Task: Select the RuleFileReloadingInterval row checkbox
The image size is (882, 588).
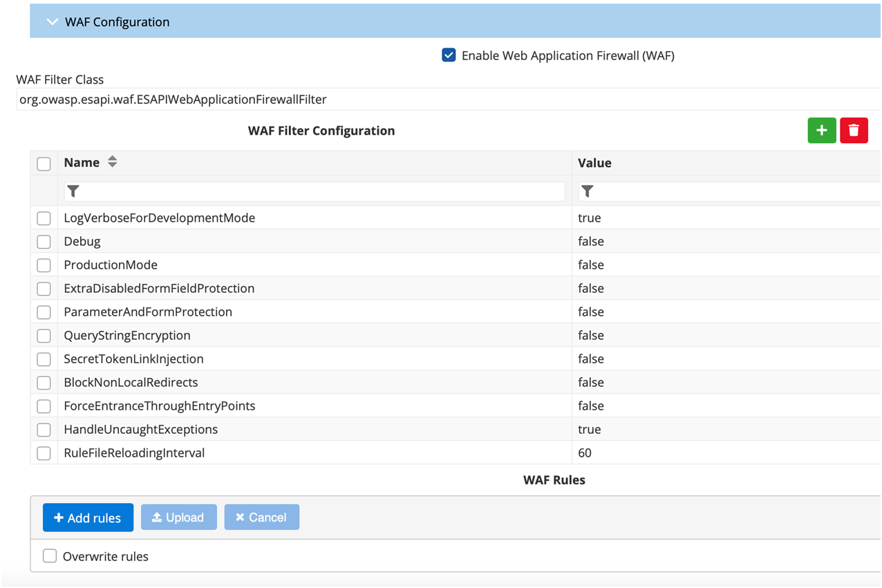Action: pos(44,453)
